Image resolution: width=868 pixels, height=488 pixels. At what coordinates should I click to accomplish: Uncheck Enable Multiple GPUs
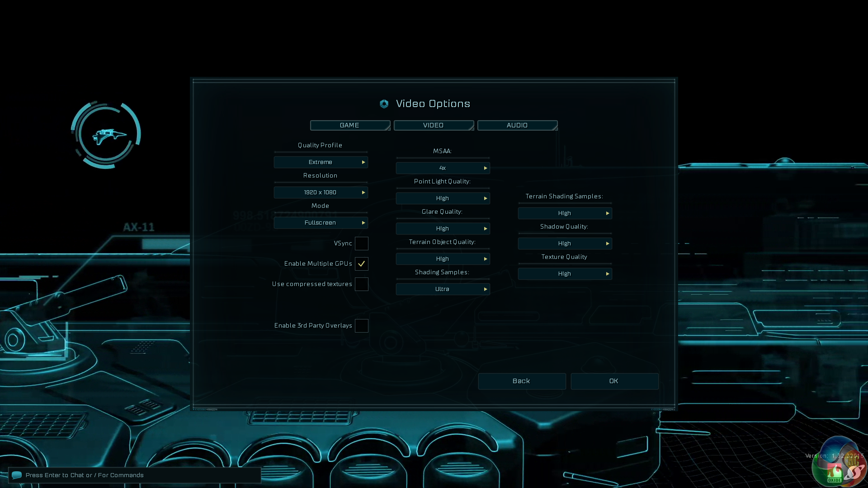click(362, 264)
